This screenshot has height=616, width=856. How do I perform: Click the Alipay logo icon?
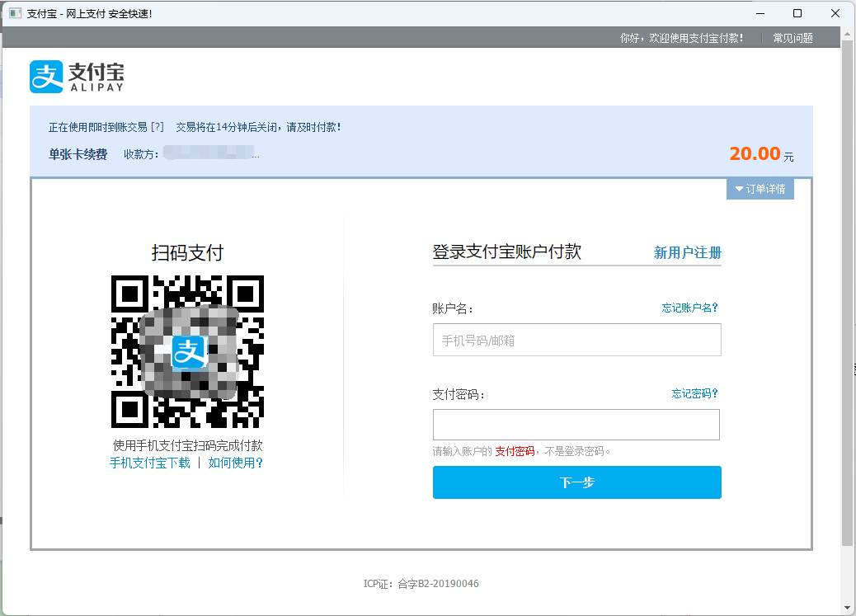(46, 77)
